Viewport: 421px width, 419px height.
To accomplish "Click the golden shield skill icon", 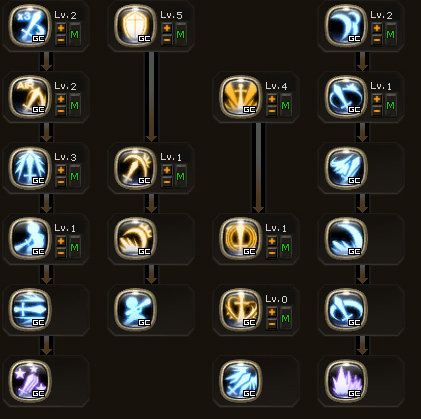I will tap(135, 26).
